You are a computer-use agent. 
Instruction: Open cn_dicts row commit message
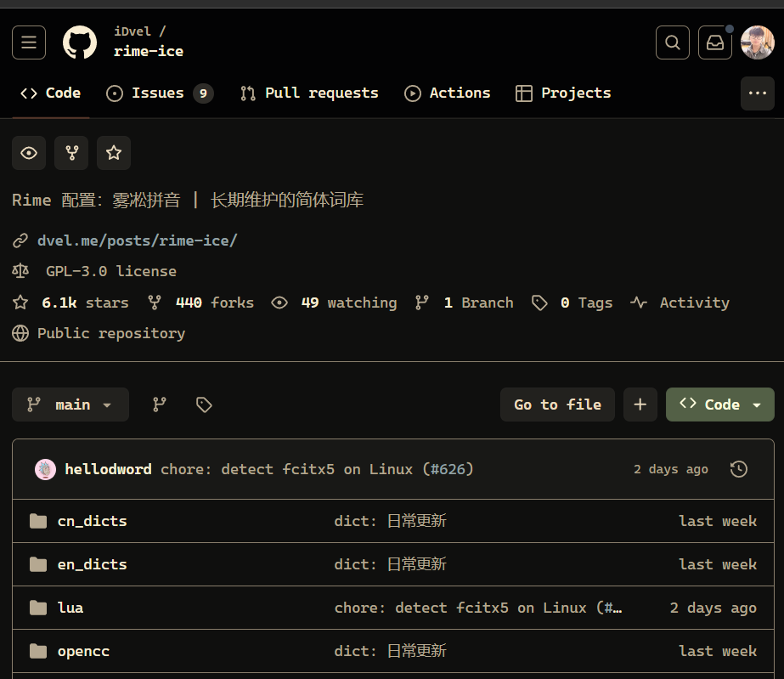[391, 522]
